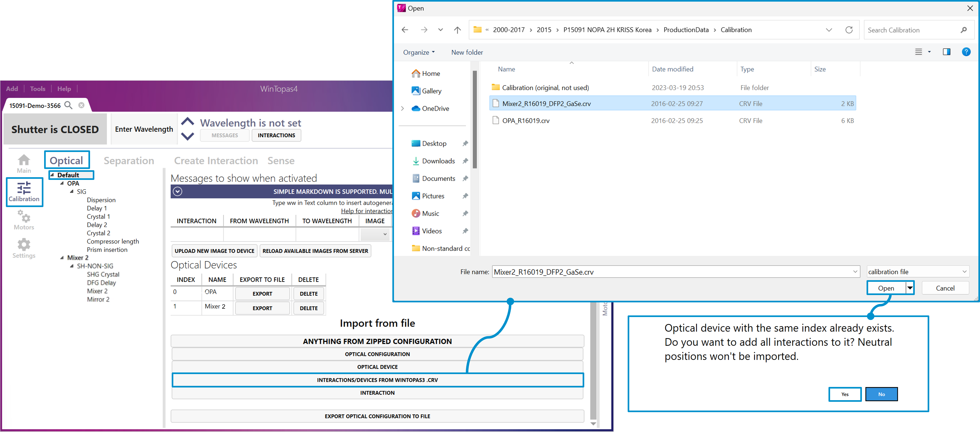
Task: Open the Tools menu
Action: pyautogui.click(x=38, y=88)
